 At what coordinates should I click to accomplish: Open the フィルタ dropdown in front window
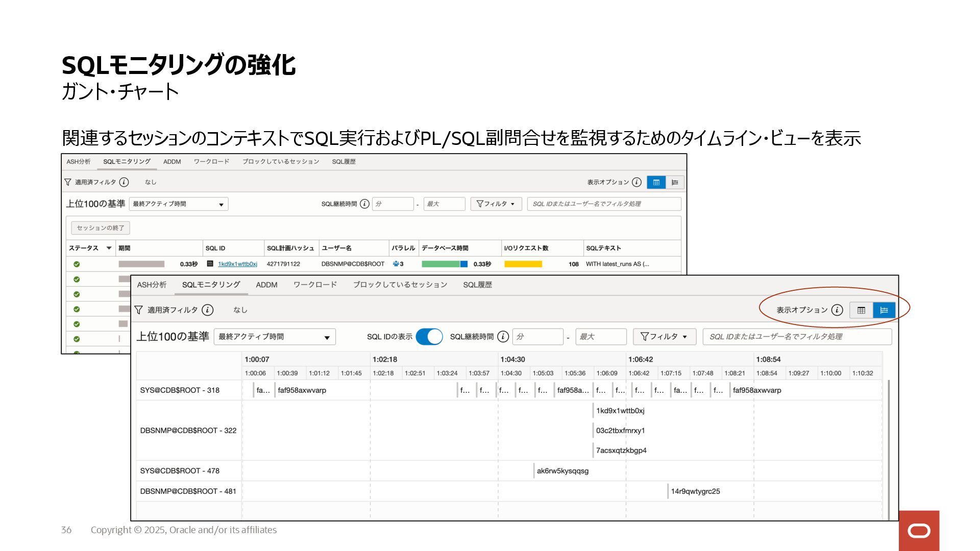pyautogui.click(x=665, y=337)
